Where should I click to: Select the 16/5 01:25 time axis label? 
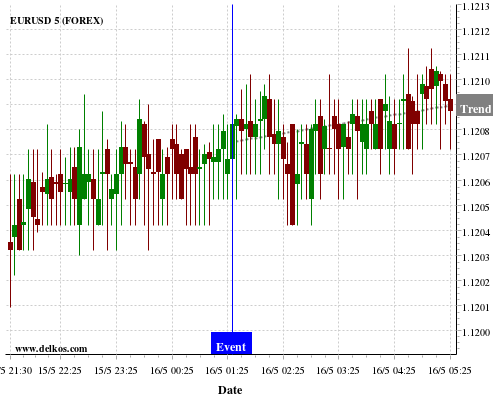click(x=227, y=370)
